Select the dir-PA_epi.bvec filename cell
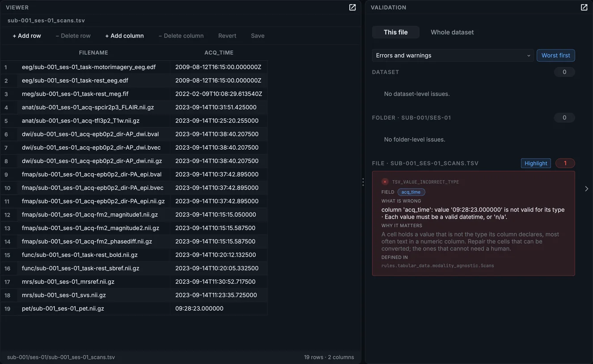 click(x=93, y=188)
